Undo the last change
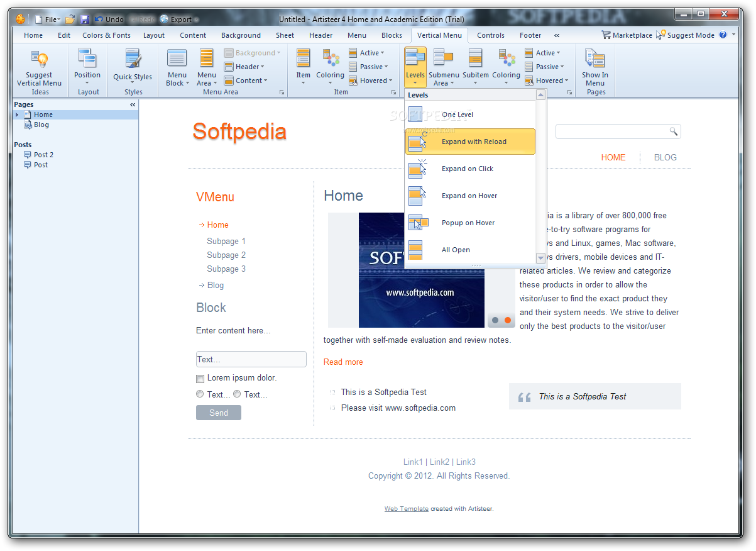756x551 pixels. [109, 19]
